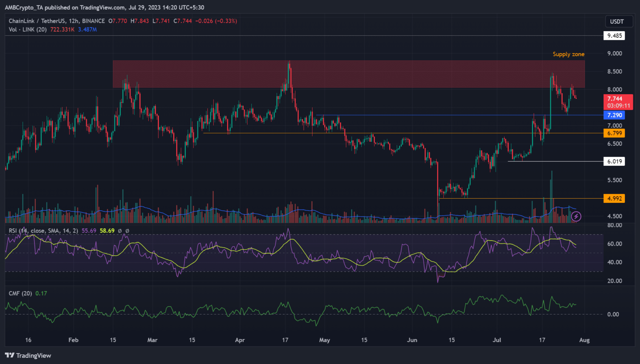Click the orange 6.799 price level label
640x364 pixels.
(x=614, y=133)
